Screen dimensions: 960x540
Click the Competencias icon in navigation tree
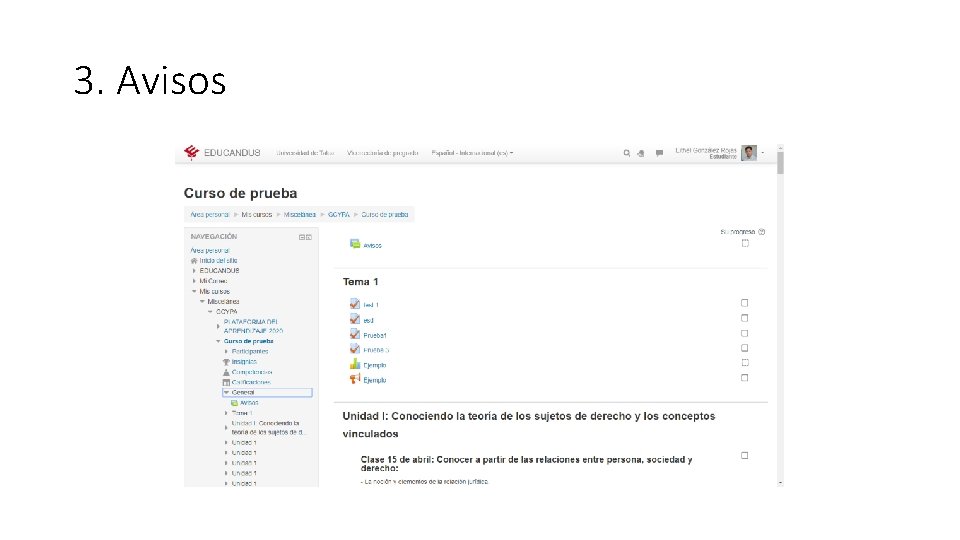(226, 372)
